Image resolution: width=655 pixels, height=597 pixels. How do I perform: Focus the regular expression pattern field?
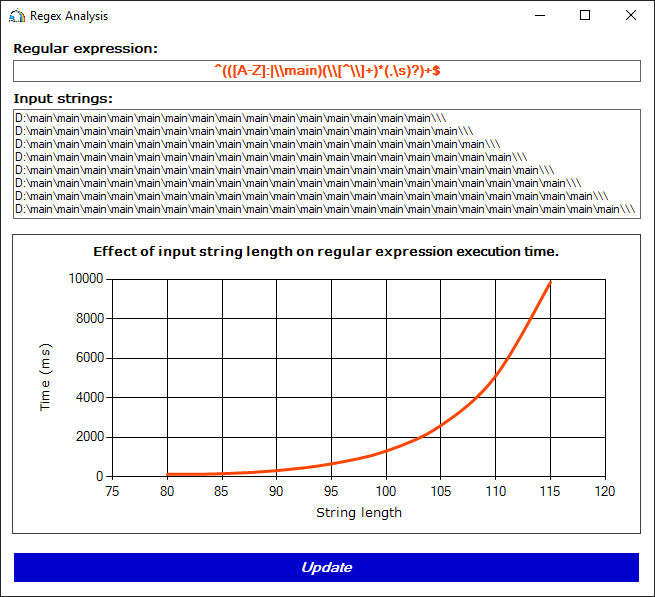click(x=326, y=71)
